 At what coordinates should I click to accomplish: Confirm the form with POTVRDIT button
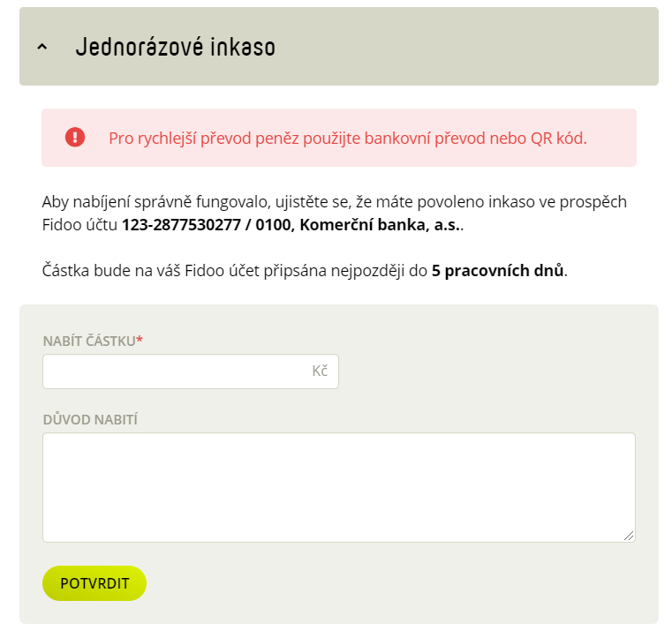[x=94, y=583]
